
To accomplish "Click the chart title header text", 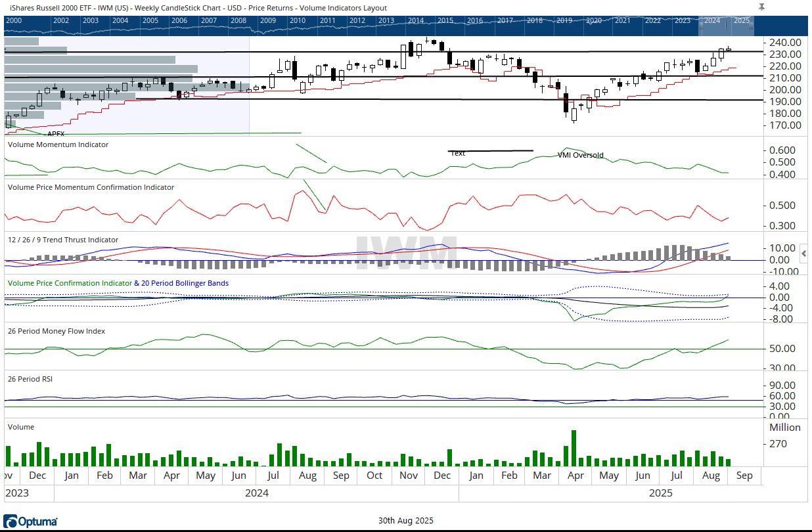I will coord(198,8).
